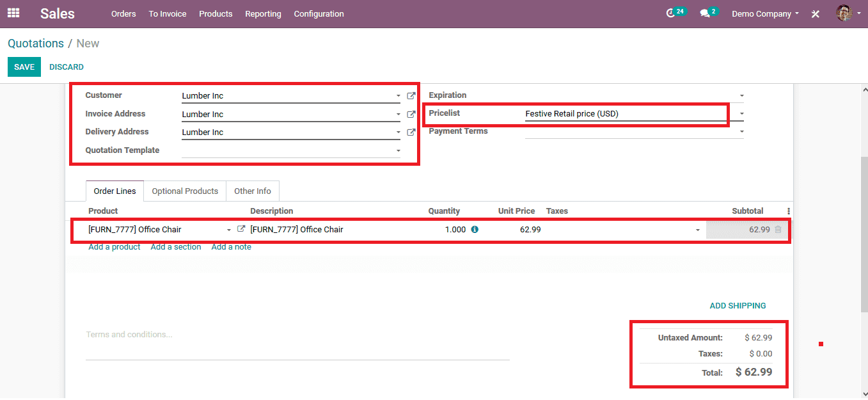
Task: Open the Demo Company switcher
Action: coord(765,13)
